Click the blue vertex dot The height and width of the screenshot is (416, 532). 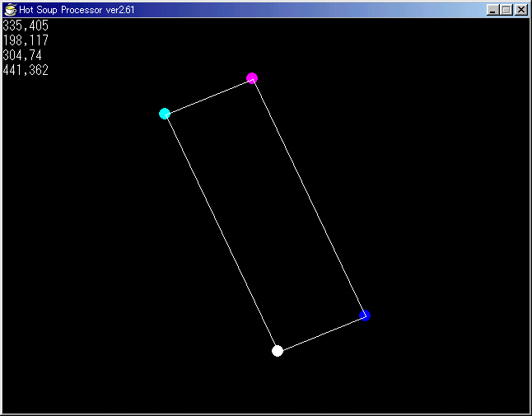365,316
